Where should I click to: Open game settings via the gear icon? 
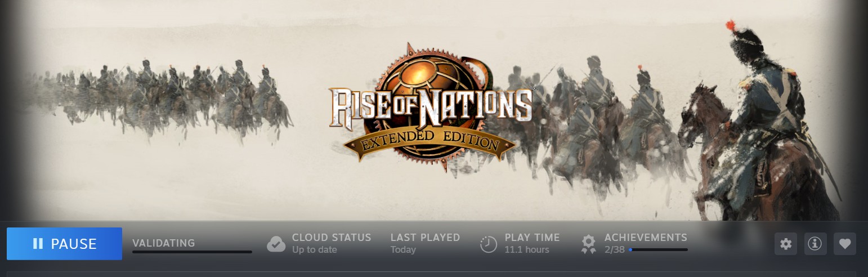[786, 244]
